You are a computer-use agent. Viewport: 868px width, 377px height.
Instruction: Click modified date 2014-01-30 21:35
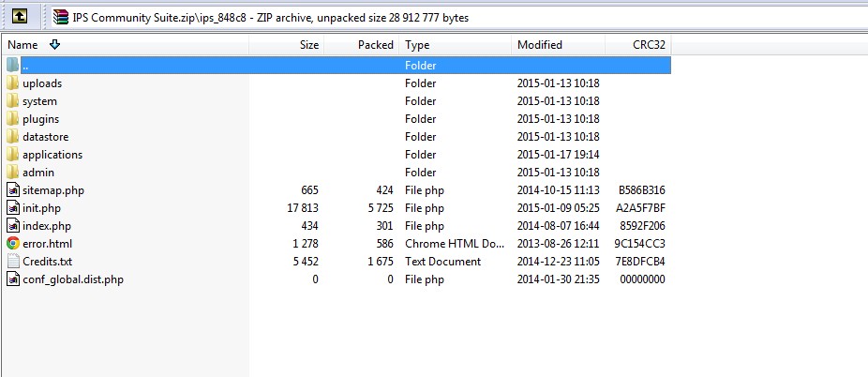pos(558,279)
